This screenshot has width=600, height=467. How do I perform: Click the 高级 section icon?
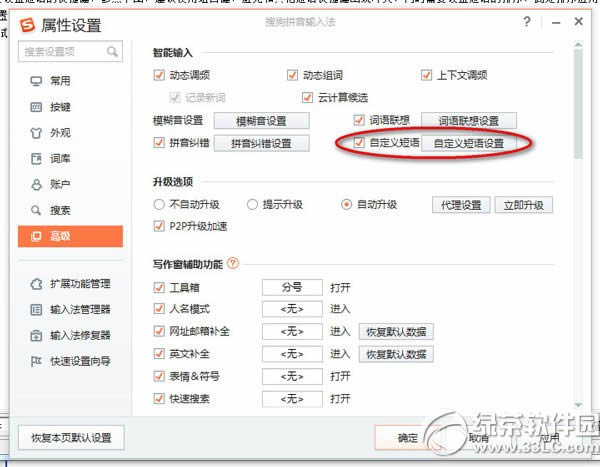coord(36,237)
